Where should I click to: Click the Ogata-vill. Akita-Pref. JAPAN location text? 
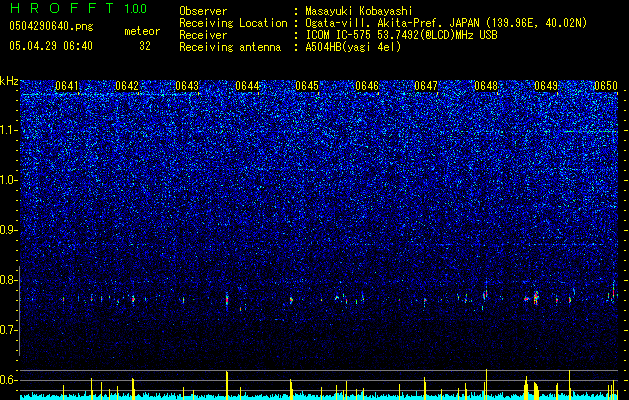446,23
